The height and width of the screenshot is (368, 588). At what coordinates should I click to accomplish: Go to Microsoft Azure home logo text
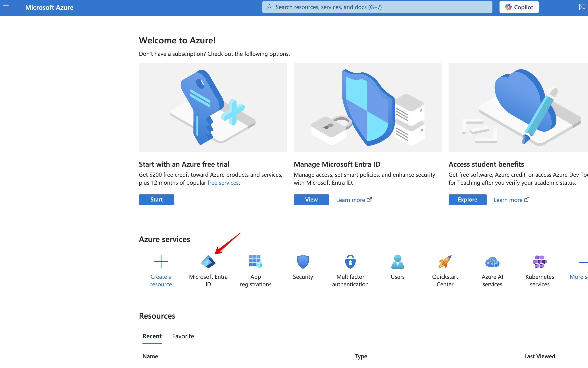click(49, 7)
